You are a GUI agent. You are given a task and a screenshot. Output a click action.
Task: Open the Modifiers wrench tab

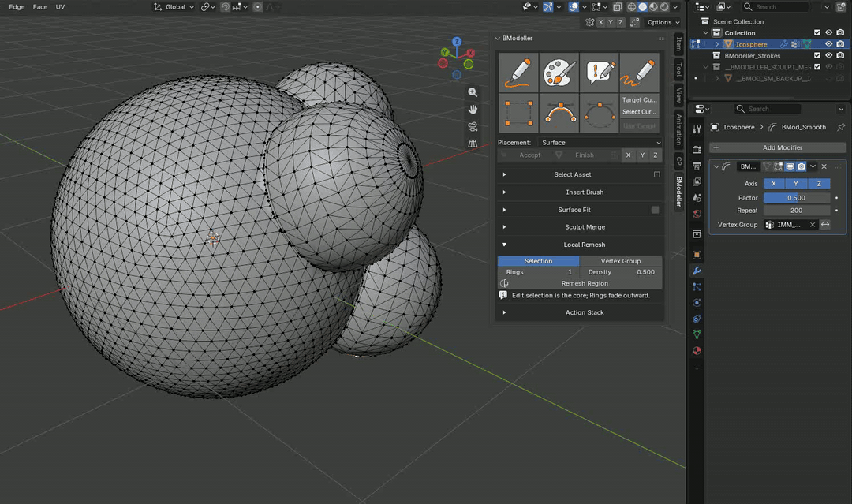(x=697, y=271)
